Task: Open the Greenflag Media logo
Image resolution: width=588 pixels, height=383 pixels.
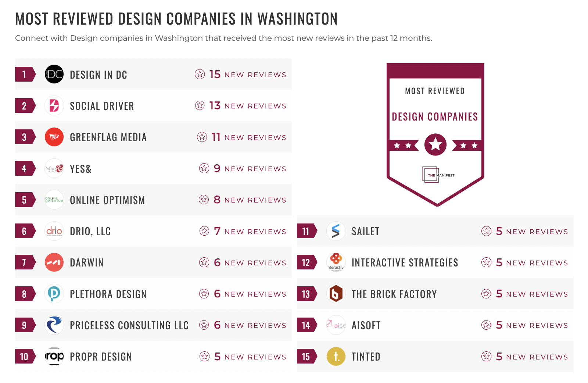Action: (54, 137)
